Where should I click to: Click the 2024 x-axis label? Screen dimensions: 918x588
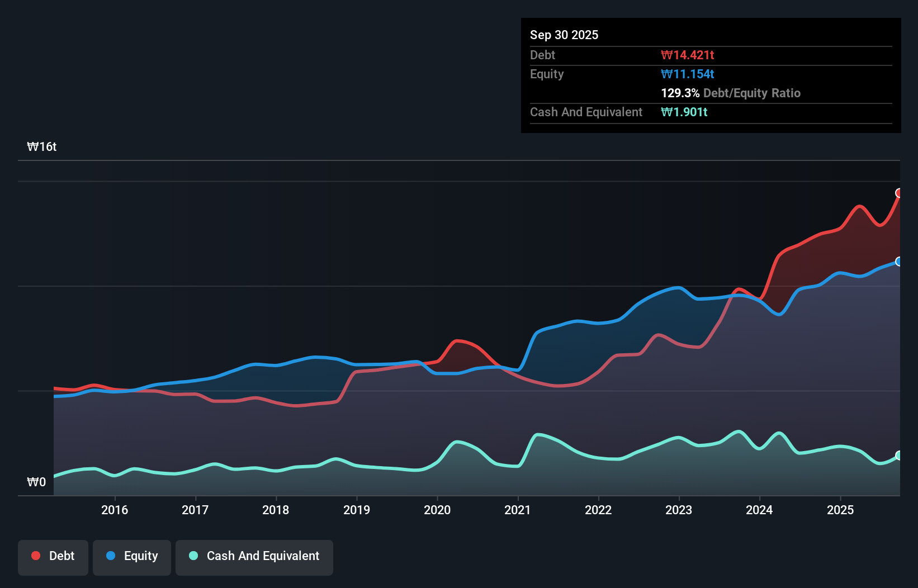point(759,510)
